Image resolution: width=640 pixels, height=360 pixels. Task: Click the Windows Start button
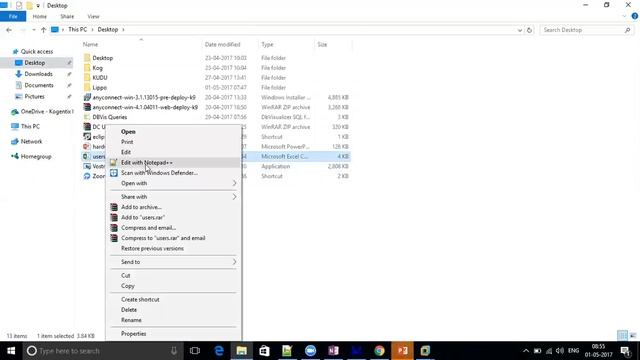pyautogui.click(x=11, y=351)
